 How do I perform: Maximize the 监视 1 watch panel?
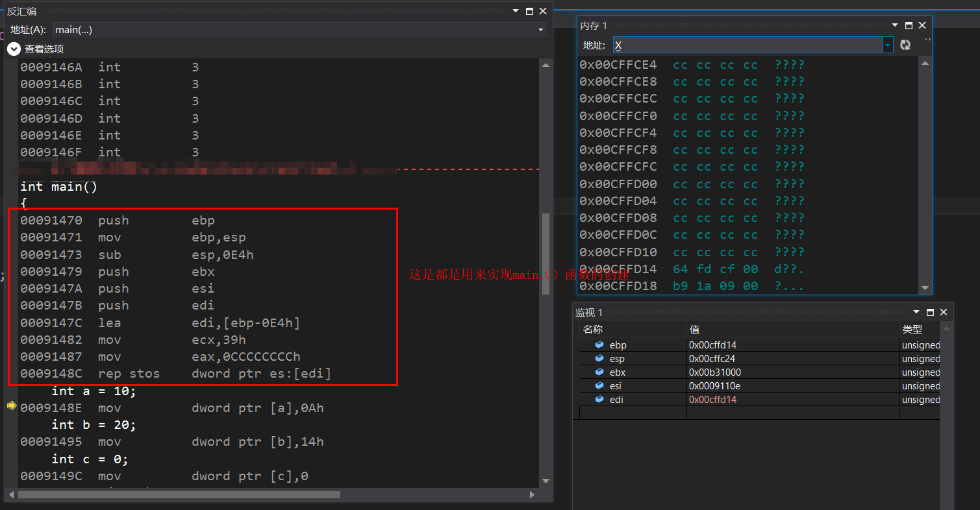click(930, 312)
